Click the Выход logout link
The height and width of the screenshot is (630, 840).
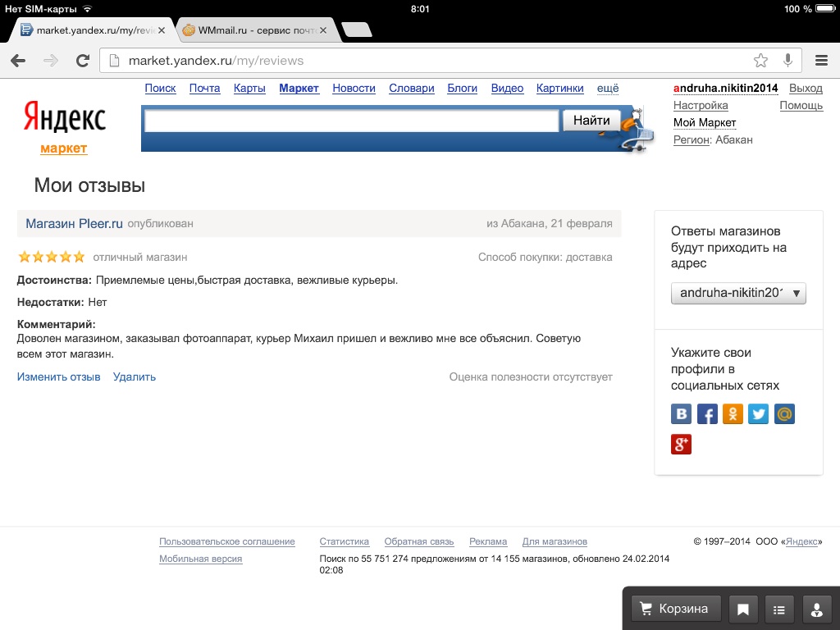[x=806, y=89]
